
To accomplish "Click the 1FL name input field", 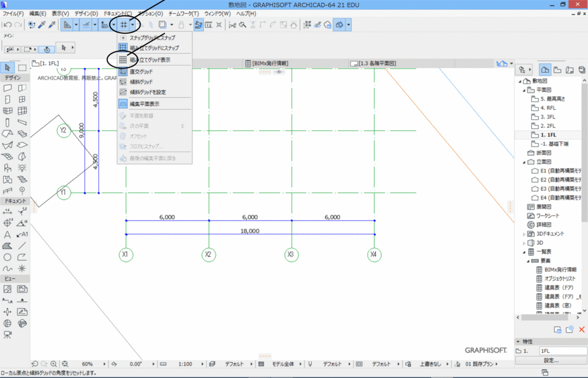I will [563, 351].
